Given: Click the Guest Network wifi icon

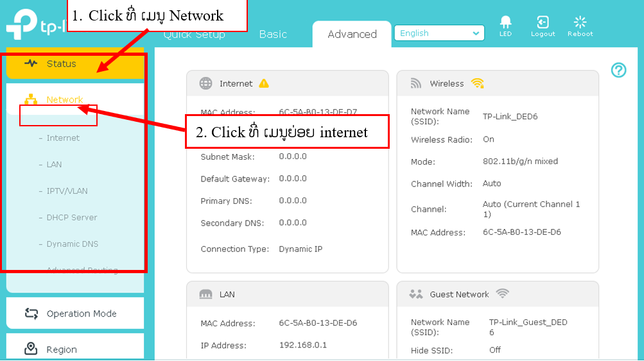Looking at the screenshot, I should coord(502,294).
